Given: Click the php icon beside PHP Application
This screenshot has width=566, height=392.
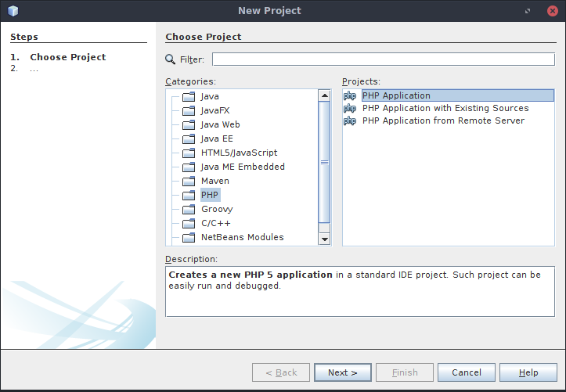Looking at the screenshot, I should tap(350, 95).
